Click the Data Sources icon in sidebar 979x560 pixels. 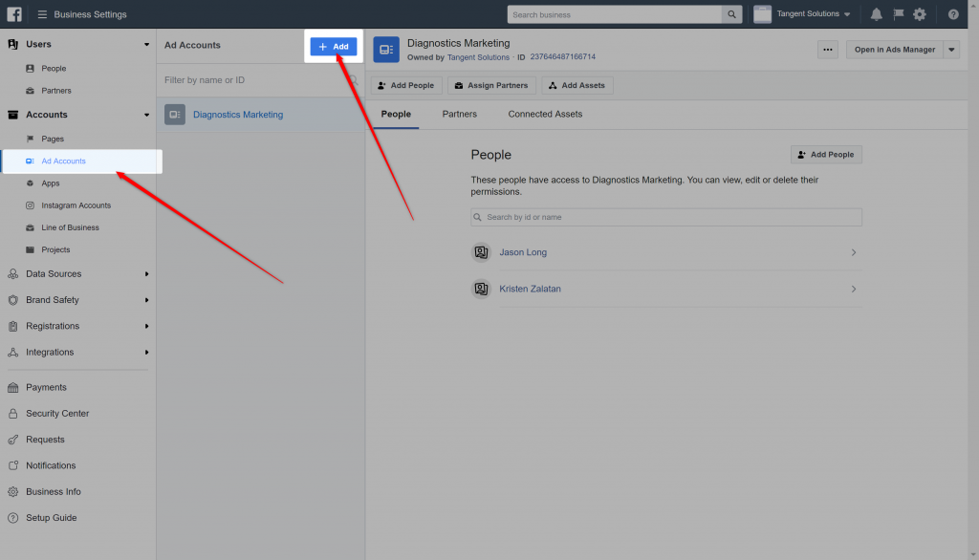tap(13, 274)
